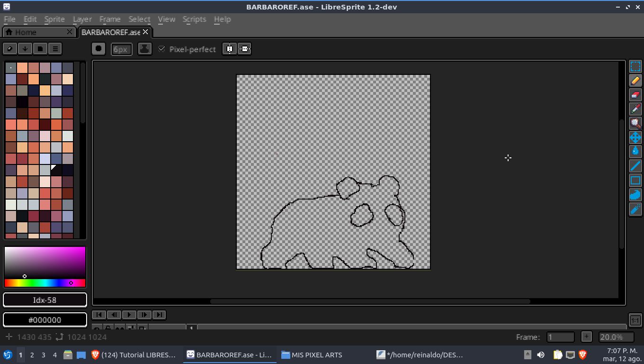This screenshot has height=364, width=644.
Task: Switch to workspace 2 in taskbar
Action: [32, 355]
